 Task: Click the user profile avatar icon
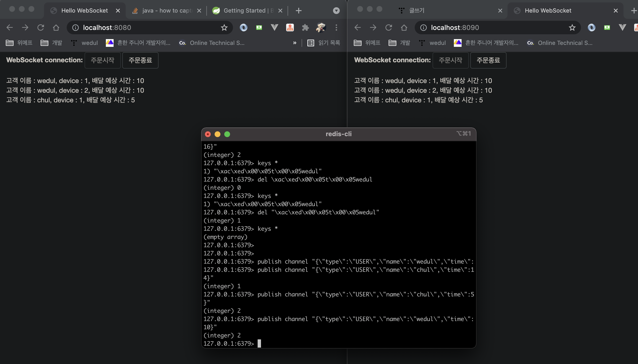pyautogui.click(x=321, y=28)
